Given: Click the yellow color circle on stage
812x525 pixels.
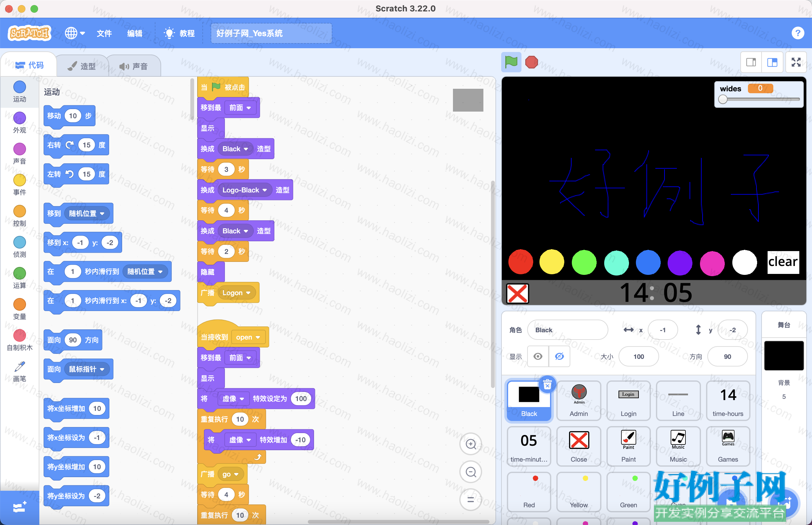Looking at the screenshot, I should (x=552, y=262).
